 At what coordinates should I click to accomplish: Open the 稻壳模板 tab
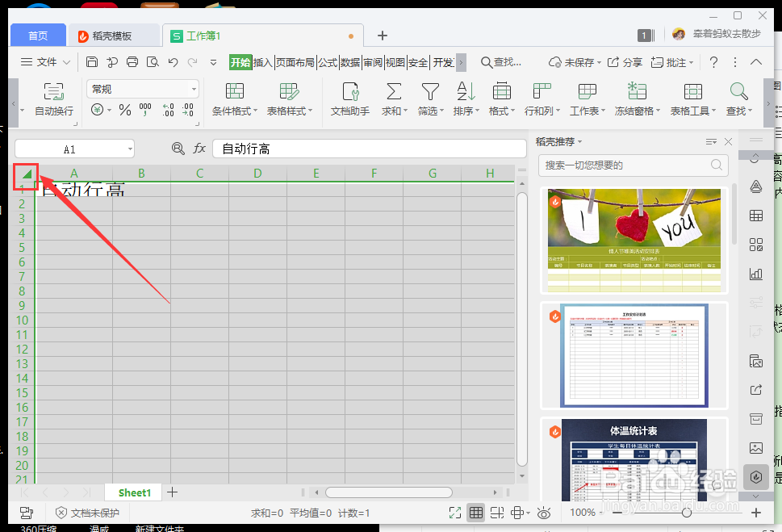pyautogui.click(x=113, y=36)
